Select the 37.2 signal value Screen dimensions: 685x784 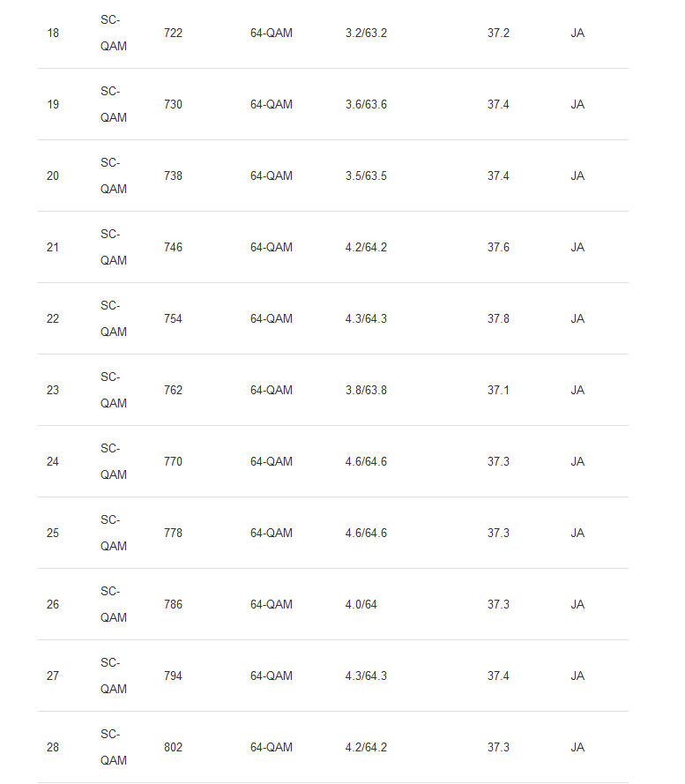pos(498,34)
